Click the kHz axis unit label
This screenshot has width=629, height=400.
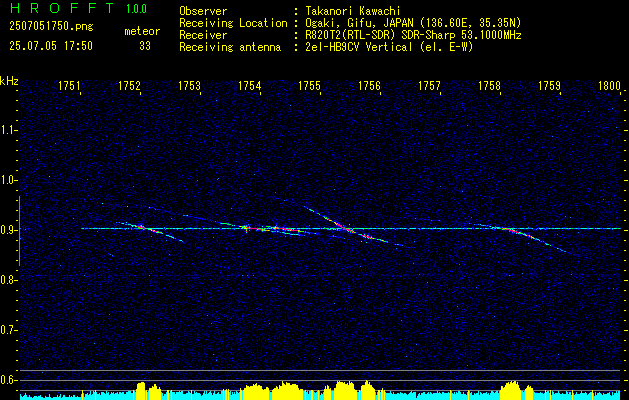(9, 81)
